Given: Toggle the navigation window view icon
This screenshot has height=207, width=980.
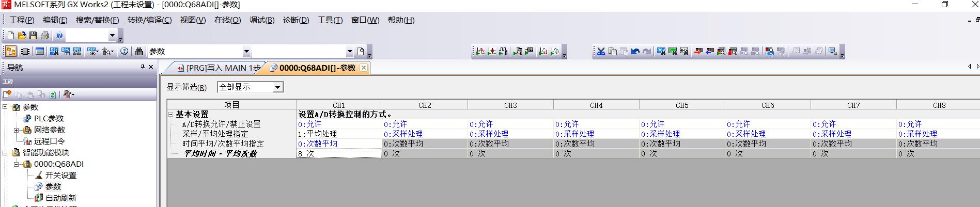Looking at the screenshot, I should 10,52.
